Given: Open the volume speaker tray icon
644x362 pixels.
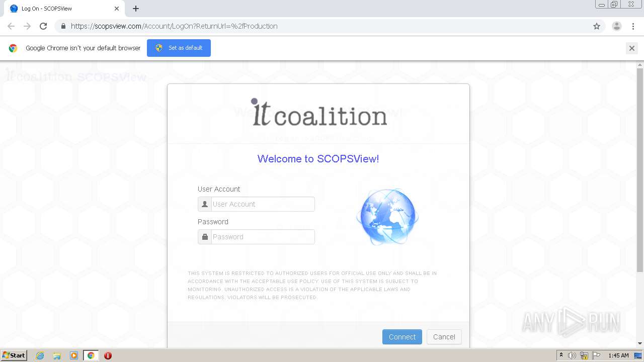Looking at the screenshot, I should coord(572,355).
